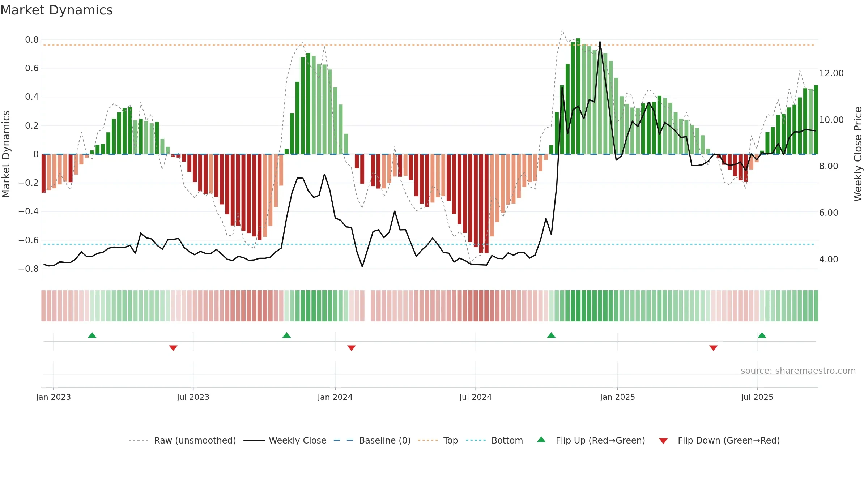Viewport: 868px width, 488px height.
Task: Click the −0.4 tick on left axis
Action: [29, 211]
